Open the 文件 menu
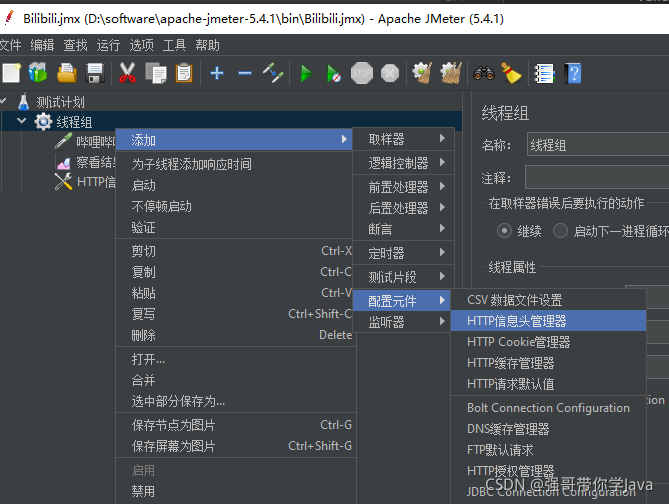Screen dimensions: 669x504 click(9, 45)
